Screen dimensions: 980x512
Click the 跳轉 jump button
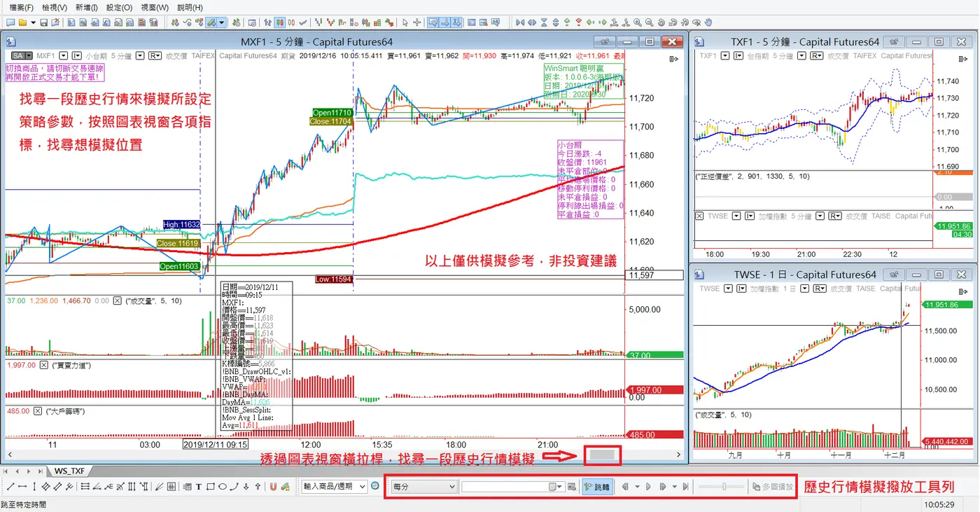[597, 487]
